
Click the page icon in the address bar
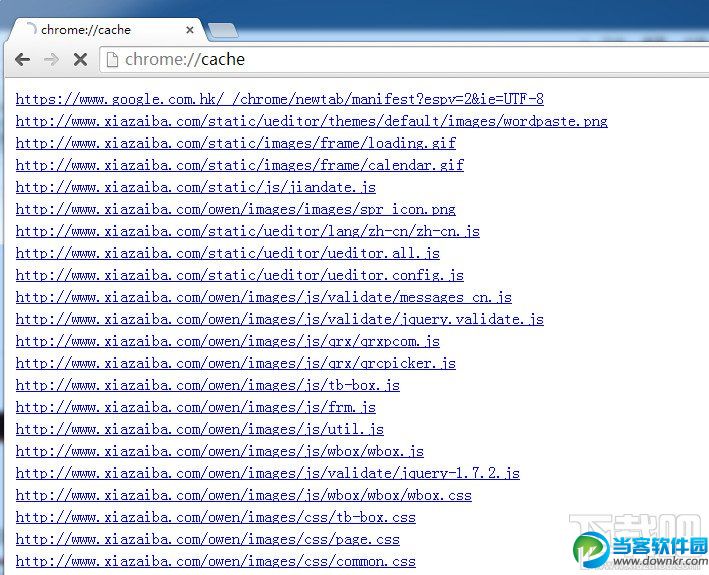coord(112,59)
